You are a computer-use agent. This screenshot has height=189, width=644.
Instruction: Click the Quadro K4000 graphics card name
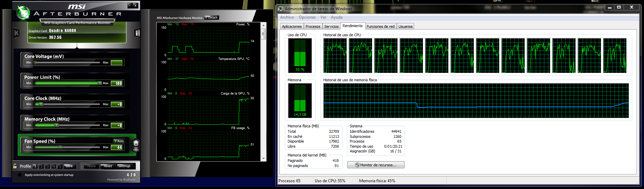point(63,30)
